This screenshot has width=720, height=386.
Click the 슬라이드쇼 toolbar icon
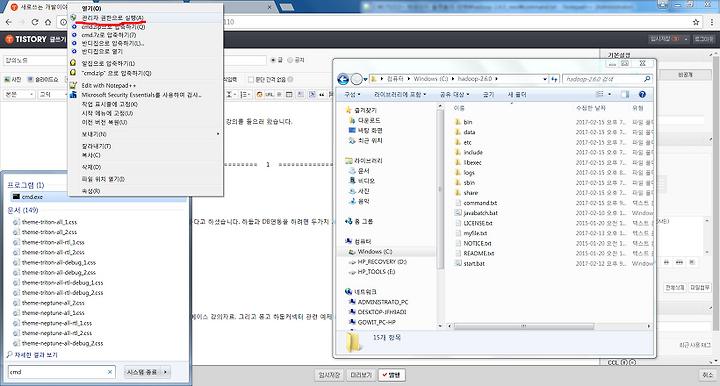click(43, 79)
